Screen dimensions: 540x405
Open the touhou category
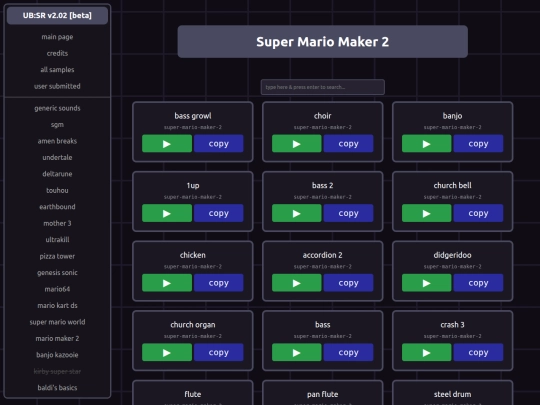(57, 190)
